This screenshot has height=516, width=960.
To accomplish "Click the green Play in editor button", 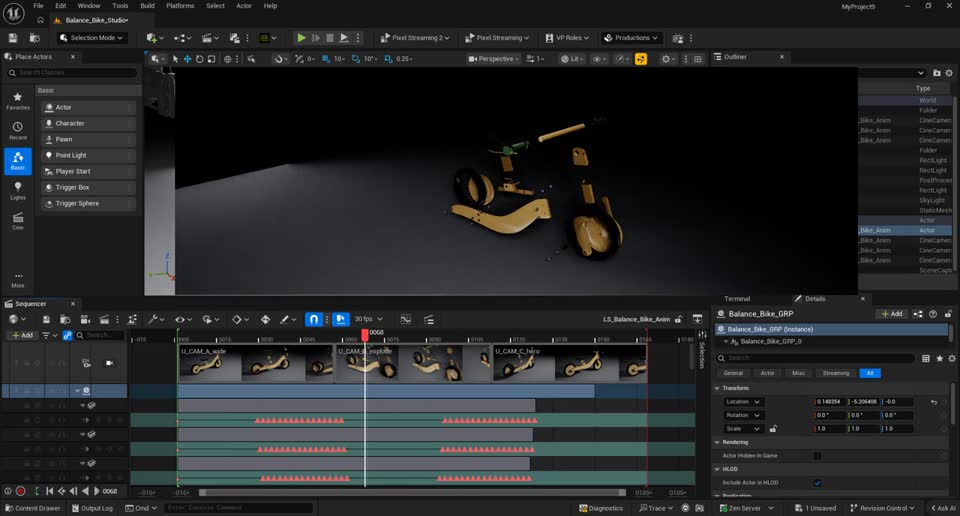I will (x=301, y=38).
